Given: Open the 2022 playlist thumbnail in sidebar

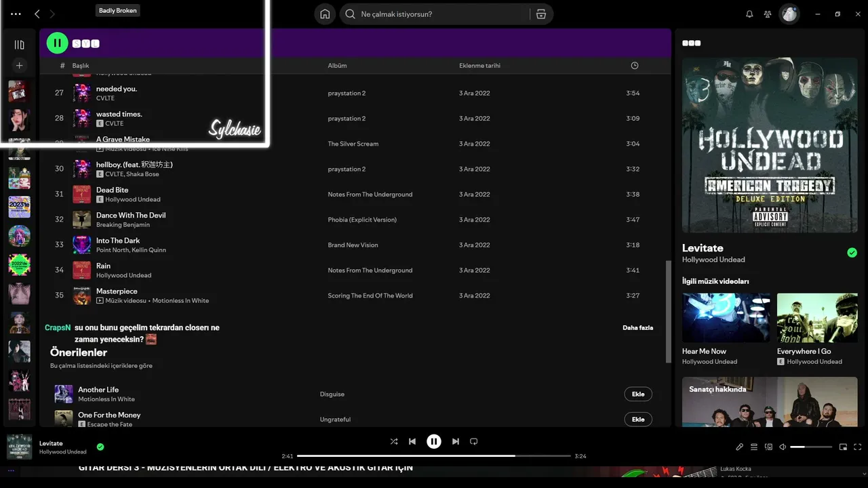Looking at the screenshot, I should pos(20,265).
